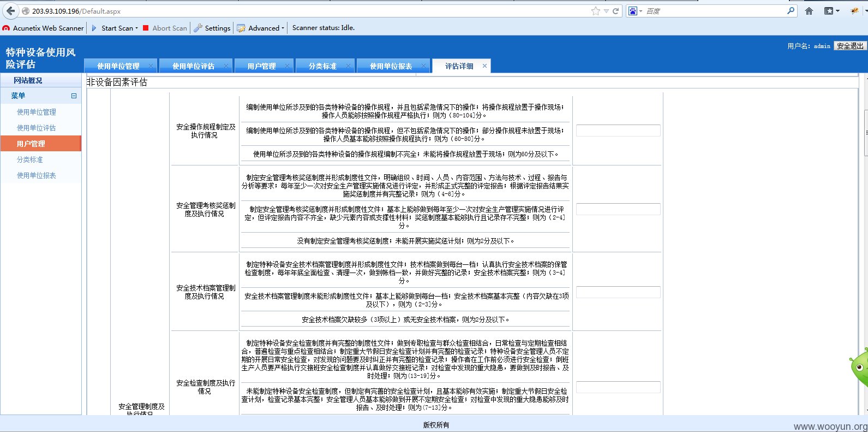Switch to the 使用单位评估 tab

point(194,66)
